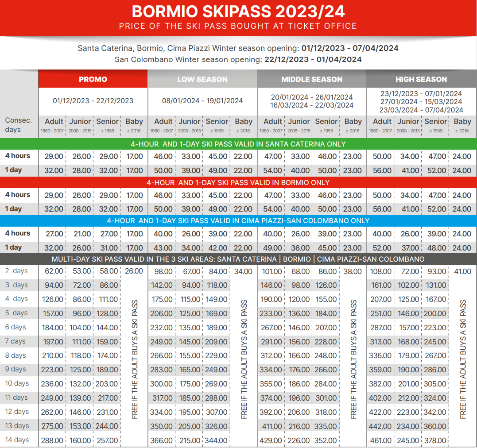Click the "Junior" column label under LOW SEASON
This screenshot has height=448, width=477.
tap(190, 121)
